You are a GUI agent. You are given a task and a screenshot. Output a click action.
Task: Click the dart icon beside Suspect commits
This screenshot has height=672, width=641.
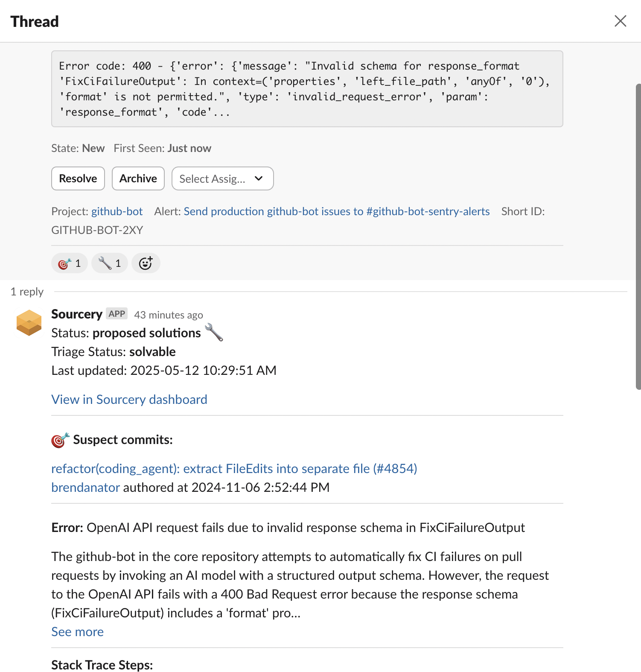pos(60,440)
